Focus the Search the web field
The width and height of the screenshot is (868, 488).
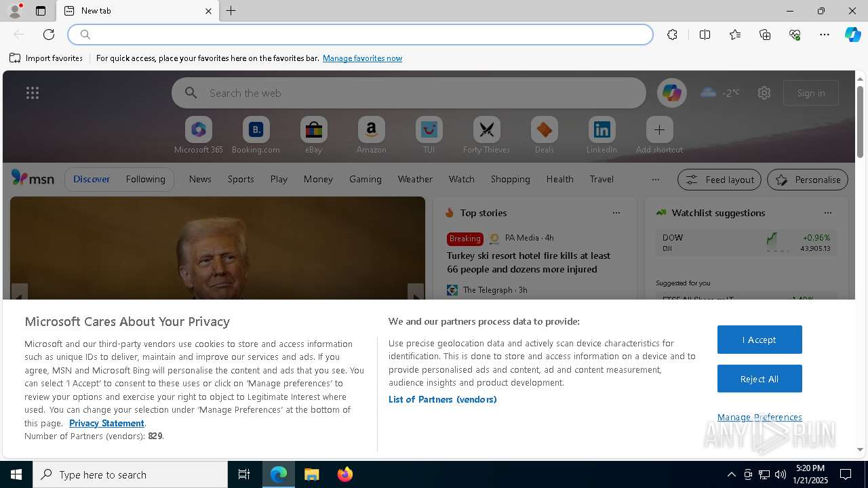[409, 93]
